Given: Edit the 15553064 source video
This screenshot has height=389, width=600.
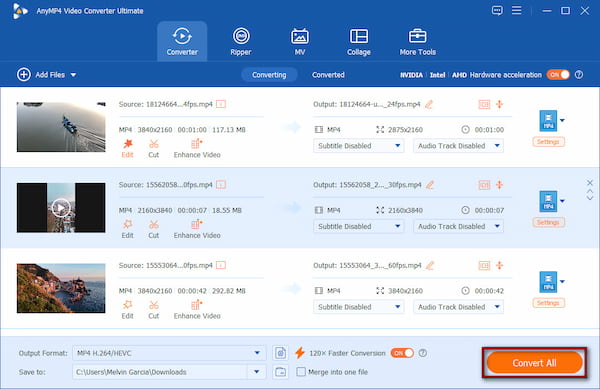Looking at the screenshot, I should pyautogui.click(x=127, y=310).
